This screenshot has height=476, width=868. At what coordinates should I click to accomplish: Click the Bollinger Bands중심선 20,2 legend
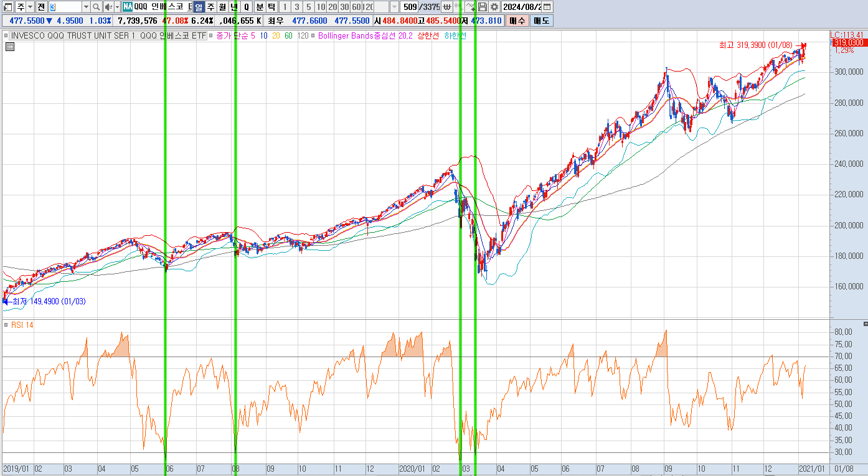point(365,36)
